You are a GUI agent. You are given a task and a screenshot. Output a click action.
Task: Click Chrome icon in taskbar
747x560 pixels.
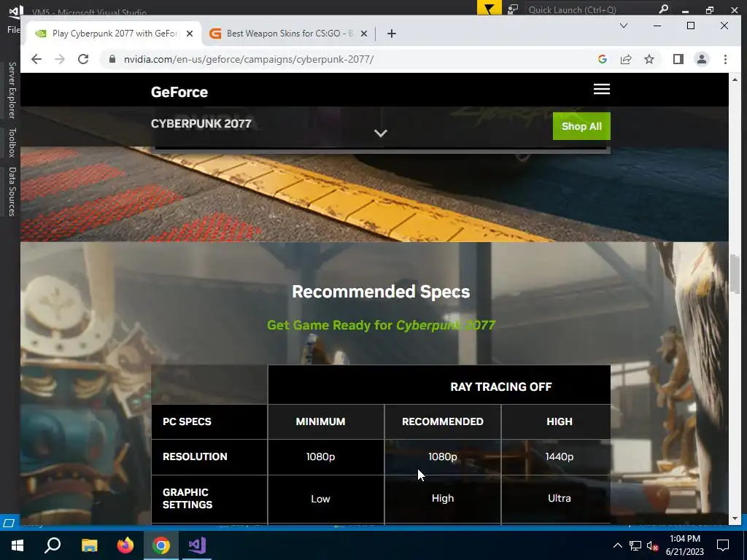tap(161, 545)
